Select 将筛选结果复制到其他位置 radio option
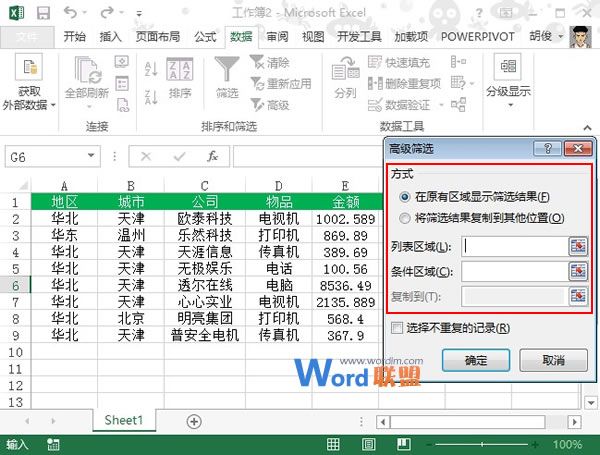 click(x=404, y=218)
